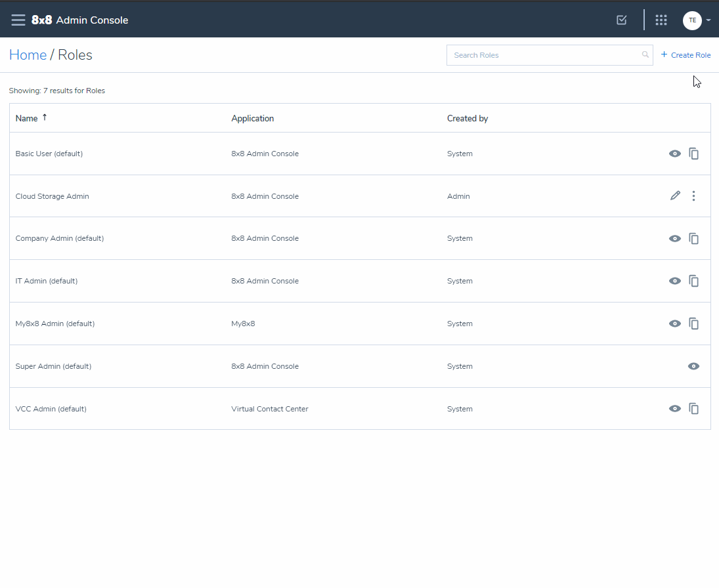View the My8x8 Admin (default) role
The height and width of the screenshot is (588, 719).
click(674, 324)
